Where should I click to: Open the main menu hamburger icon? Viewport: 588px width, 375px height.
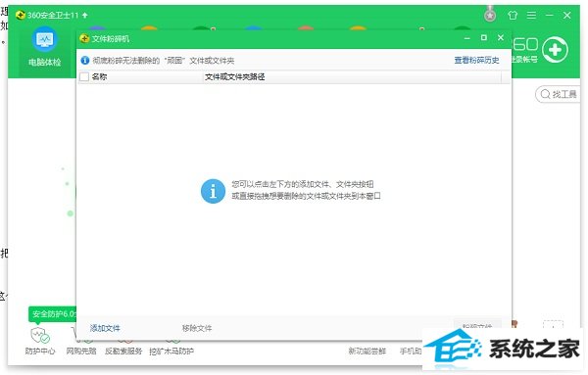[x=531, y=15]
